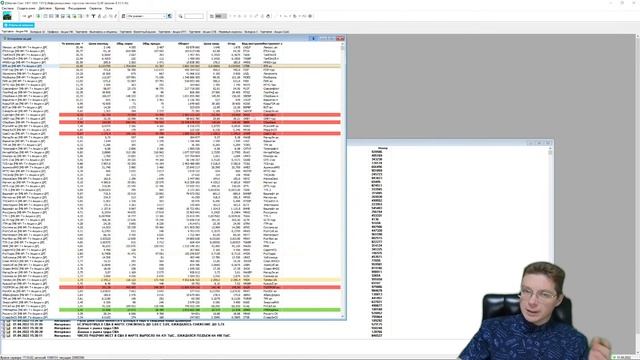Open the Брокер menu
Viewport: 640px width, 360px height.
click(60, 8)
